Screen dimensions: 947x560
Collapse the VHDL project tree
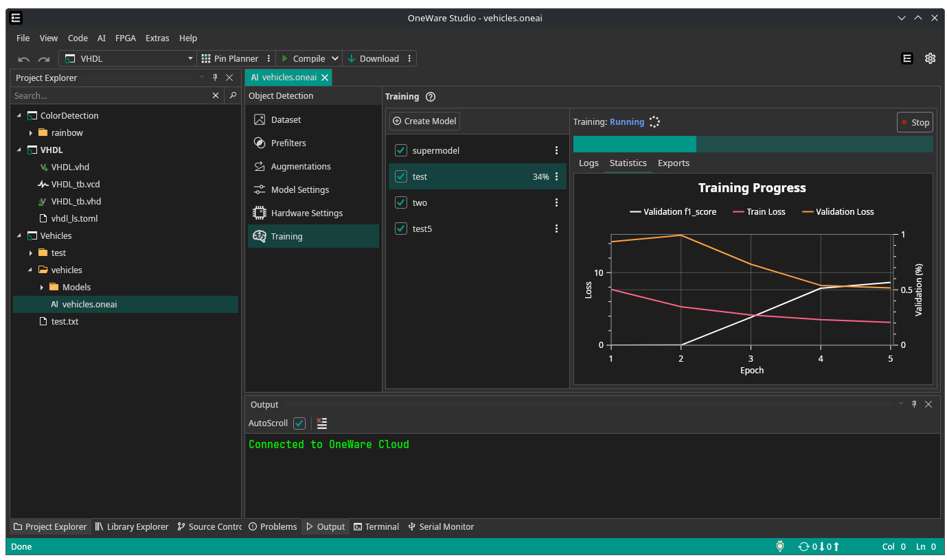[19, 150]
